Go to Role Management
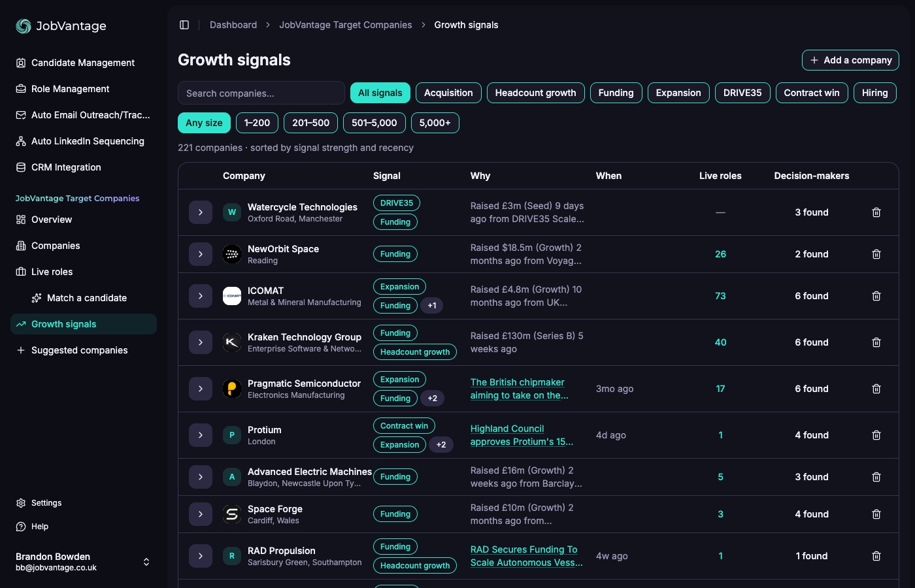915x588 pixels. click(84, 89)
